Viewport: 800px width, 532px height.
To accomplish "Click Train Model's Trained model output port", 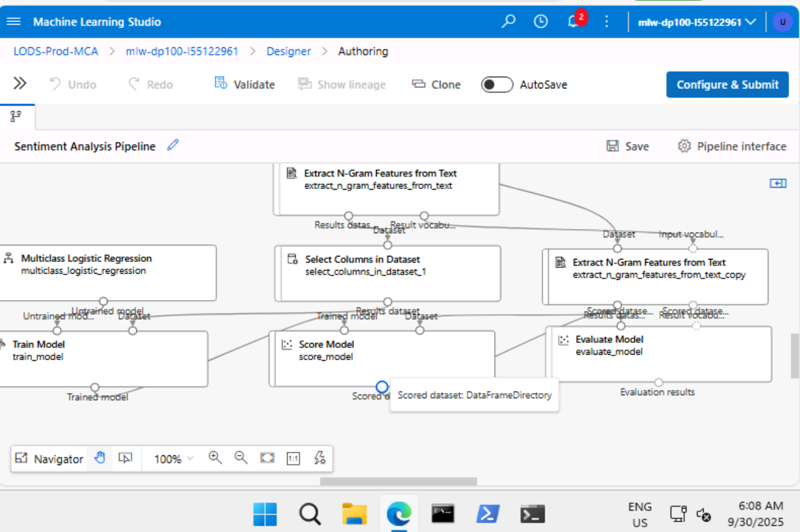I will point(95,387).
